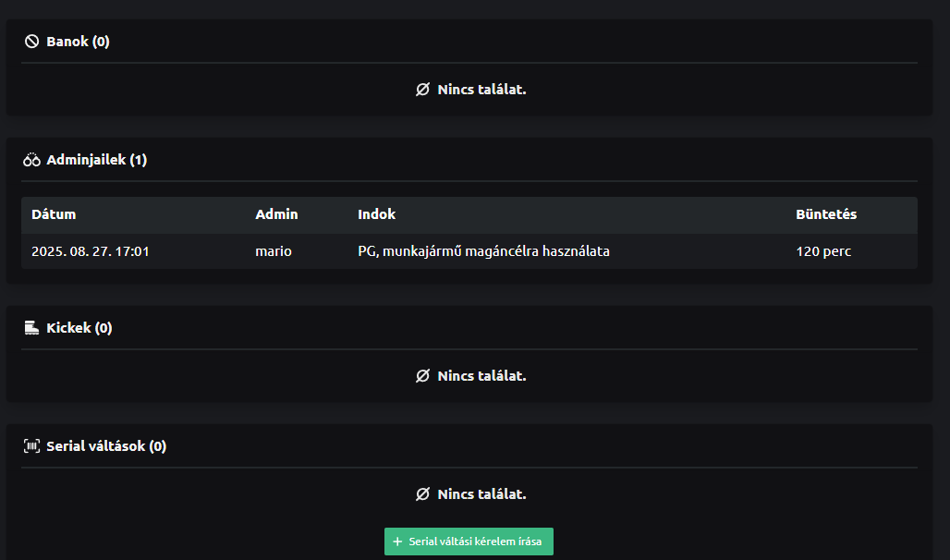Click the Büntetés column header
The height and width of the screenshot is (560, 950).
click(x=826, y=214)
